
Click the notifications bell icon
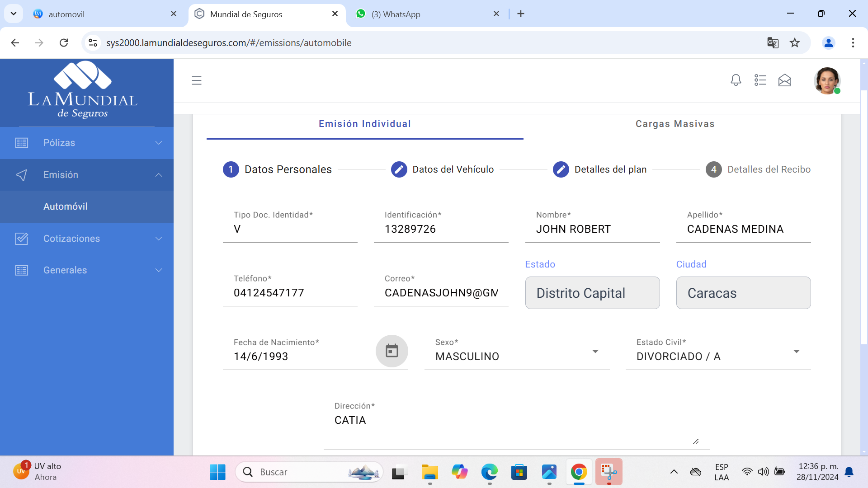point(736,80)
